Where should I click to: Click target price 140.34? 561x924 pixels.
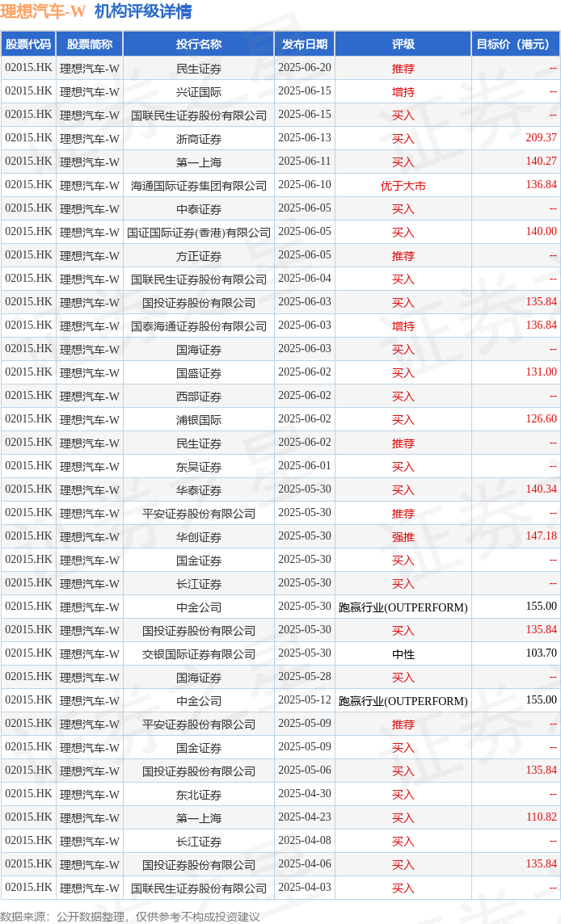pyautogui.click(x=541, y=489)
